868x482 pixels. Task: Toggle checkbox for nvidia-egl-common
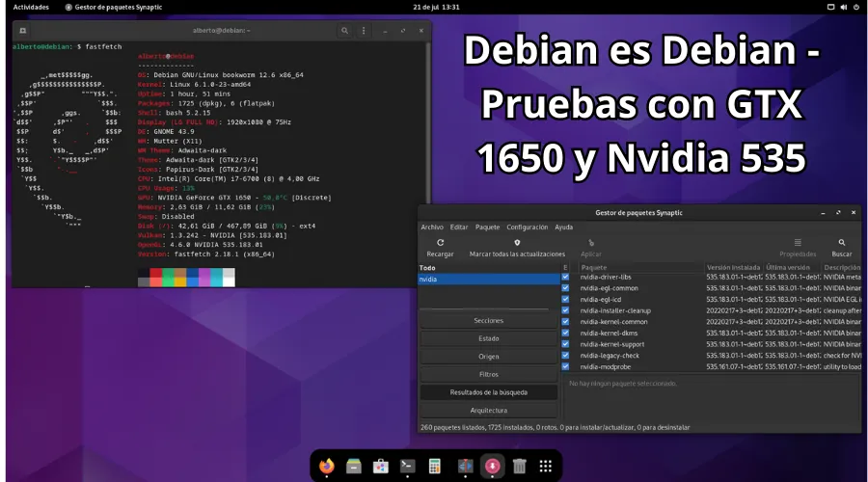point(565,288)
